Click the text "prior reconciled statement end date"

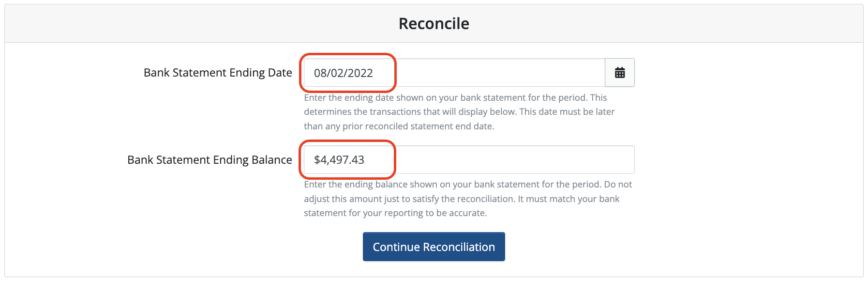[x=419, y=126]
